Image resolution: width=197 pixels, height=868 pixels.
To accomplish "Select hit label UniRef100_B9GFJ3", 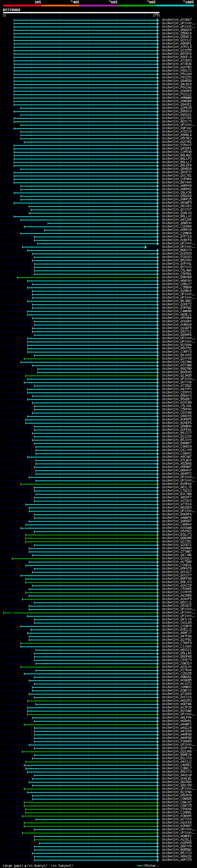I will (x=176, y=57).
